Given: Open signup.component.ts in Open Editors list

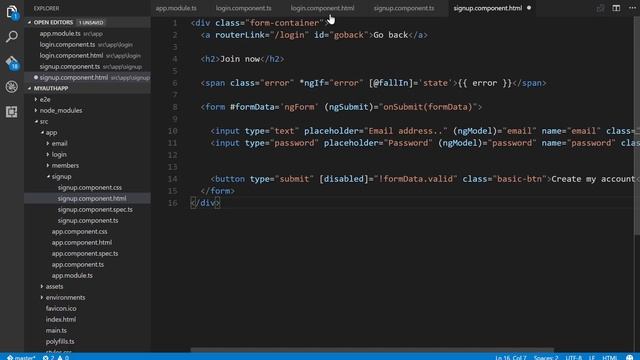Looking at the screenshot, I should tap(70, 67).
